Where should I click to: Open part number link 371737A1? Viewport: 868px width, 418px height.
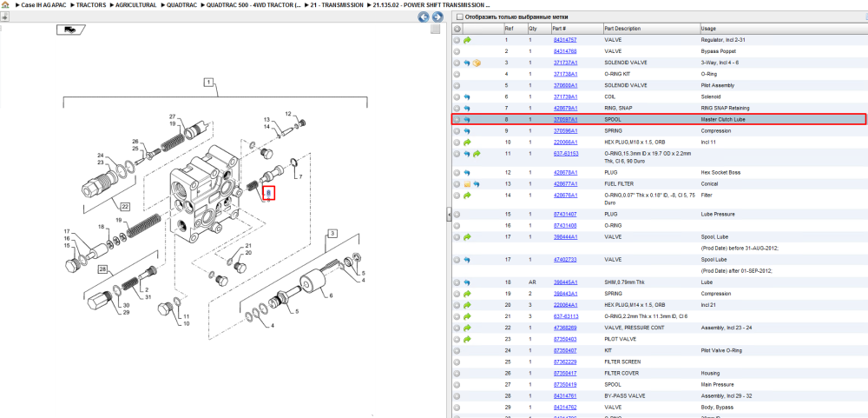(x=565, y=63)
